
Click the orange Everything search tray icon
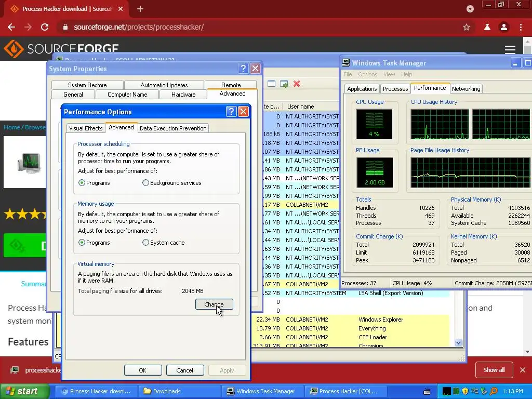pyautogui.click(x=494, y=391)
